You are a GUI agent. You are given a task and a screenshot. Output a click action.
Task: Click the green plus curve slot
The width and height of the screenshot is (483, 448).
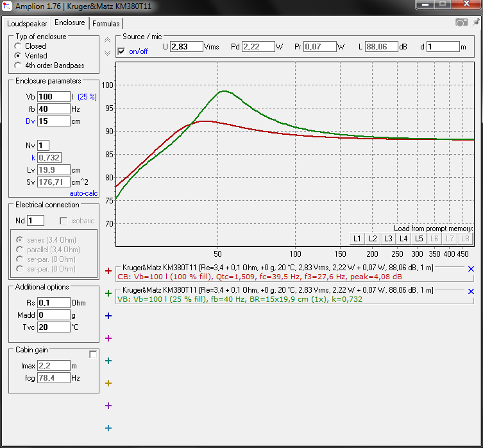pyautogui.click(x=108, y=293)
